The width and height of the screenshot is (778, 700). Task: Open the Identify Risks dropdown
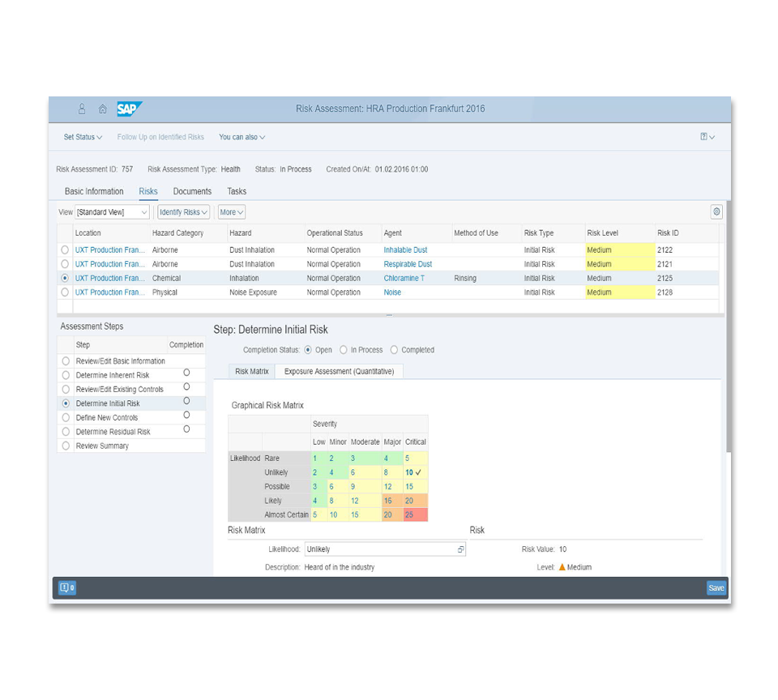183,212
